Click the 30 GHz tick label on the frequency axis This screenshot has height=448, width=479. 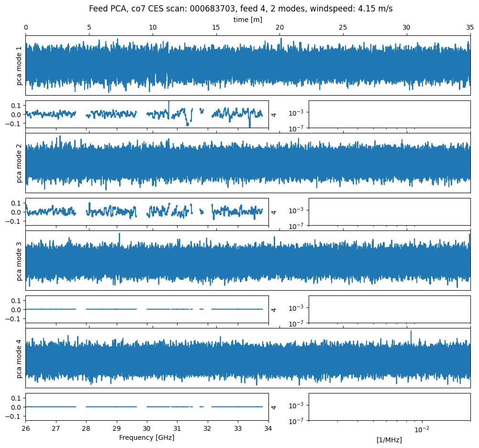pos(147,428)
